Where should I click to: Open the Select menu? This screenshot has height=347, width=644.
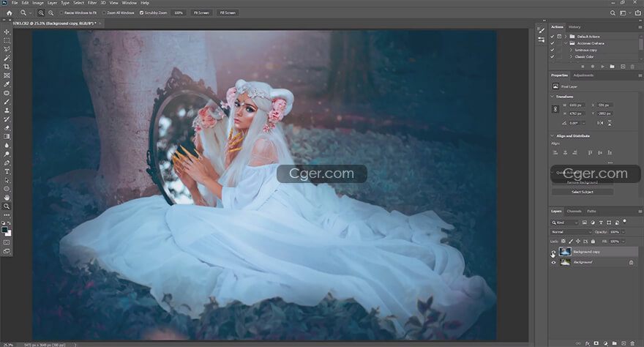(78, 3)
